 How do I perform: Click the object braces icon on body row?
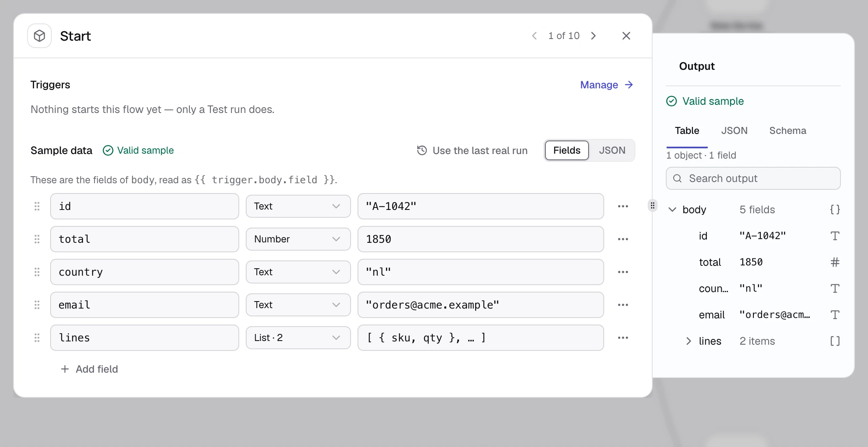point(835,210)
